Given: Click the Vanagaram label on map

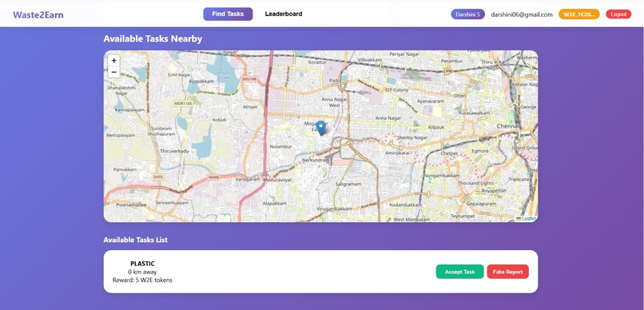Looking at the screenshot, I should pyautogui.click(x=248, y=180).
